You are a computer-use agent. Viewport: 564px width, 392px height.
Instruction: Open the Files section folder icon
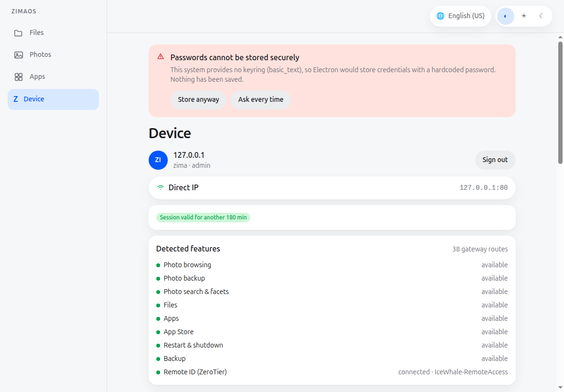click(18, 33)
